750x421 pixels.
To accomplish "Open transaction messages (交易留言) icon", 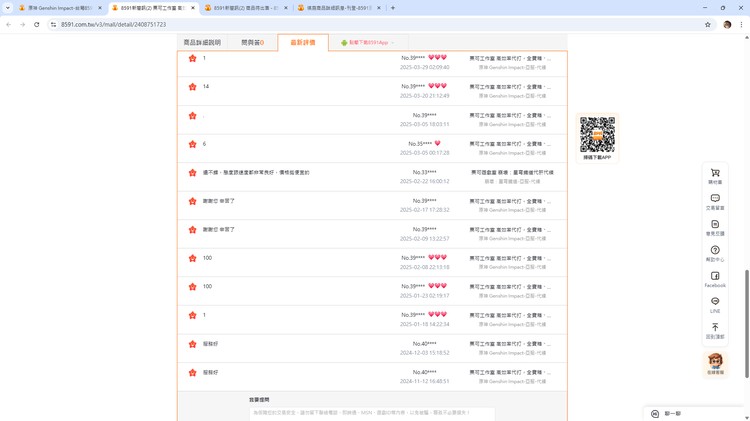I will [x=715, y=201].
